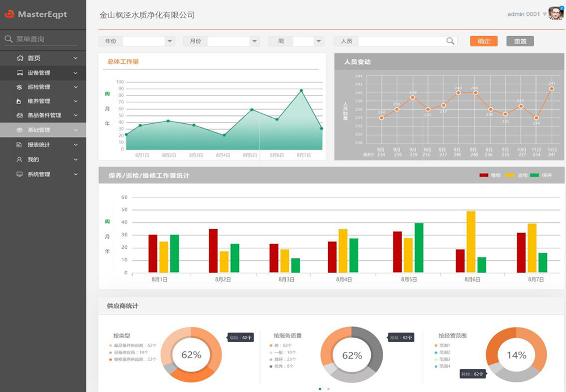
Task: Toggle the 巡检 series in chart legend
Action: (x=509, y=174)
